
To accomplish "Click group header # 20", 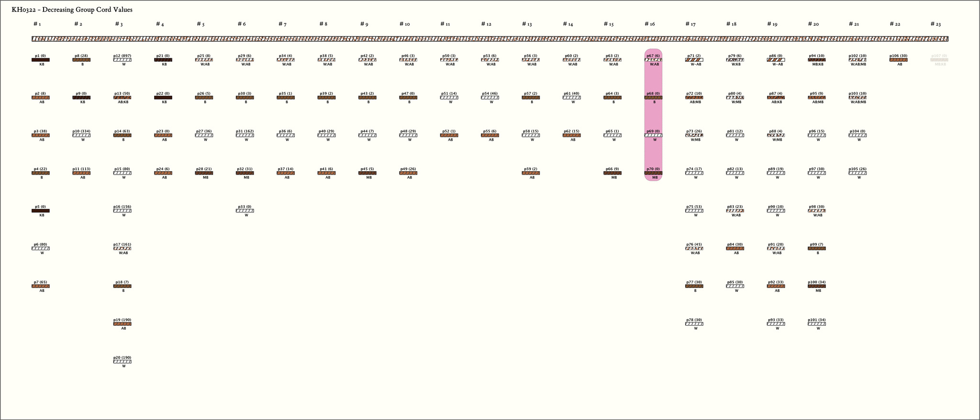I will (x=813, y=24).
